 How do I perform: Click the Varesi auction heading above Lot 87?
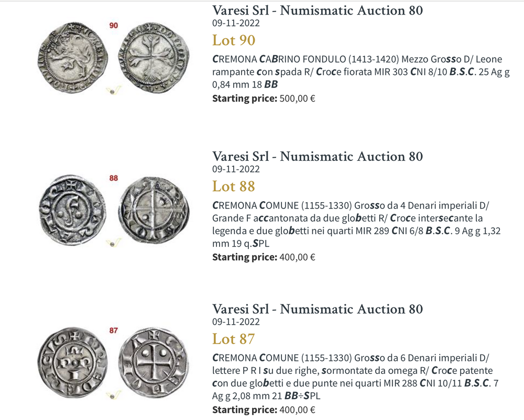pos(318,309)
